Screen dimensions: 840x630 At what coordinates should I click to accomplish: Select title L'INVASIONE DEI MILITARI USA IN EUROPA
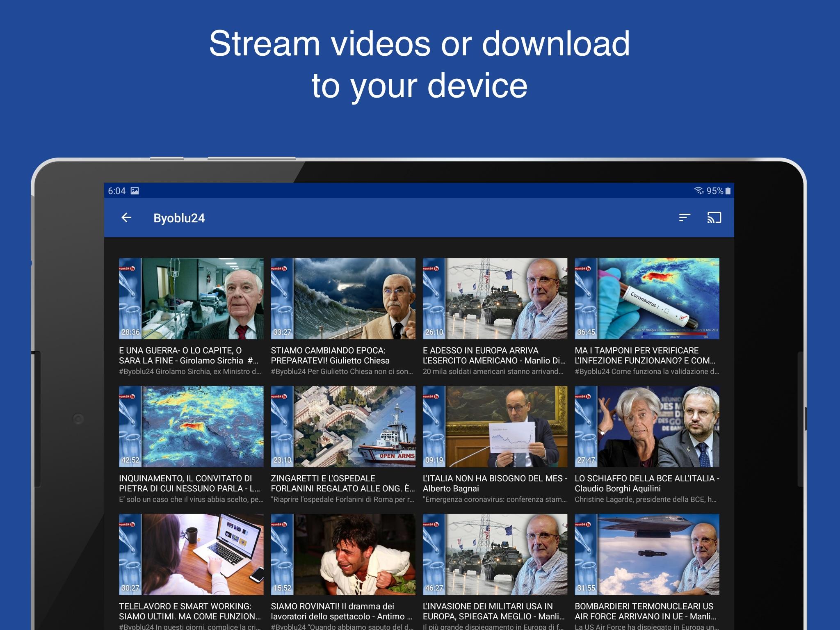point(494,611)
